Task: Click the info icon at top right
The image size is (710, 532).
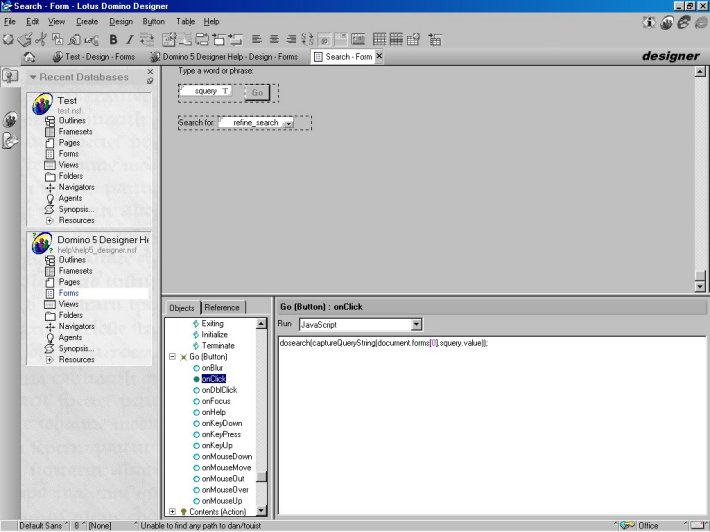Action: pyautogui.click(x=648, y=22)
